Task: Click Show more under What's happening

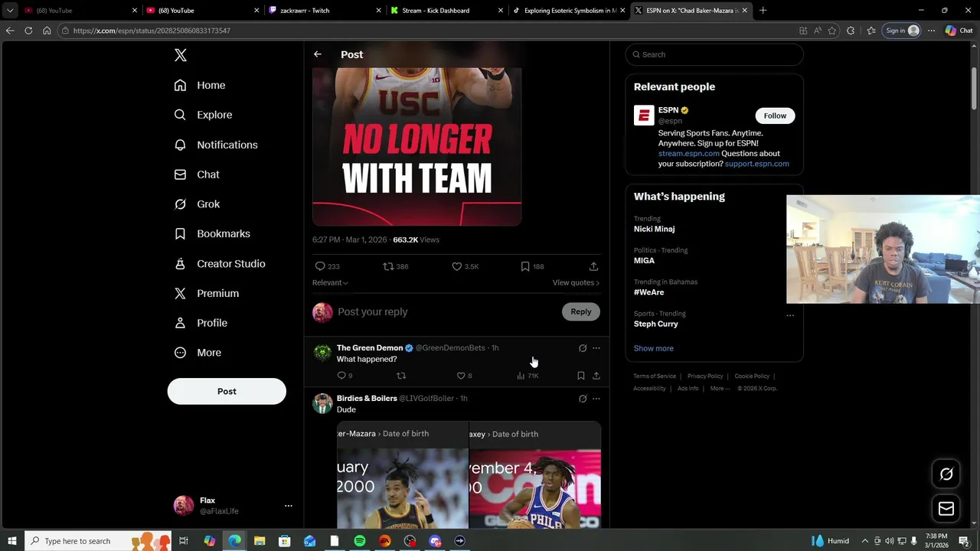Action: click(654, 348)
